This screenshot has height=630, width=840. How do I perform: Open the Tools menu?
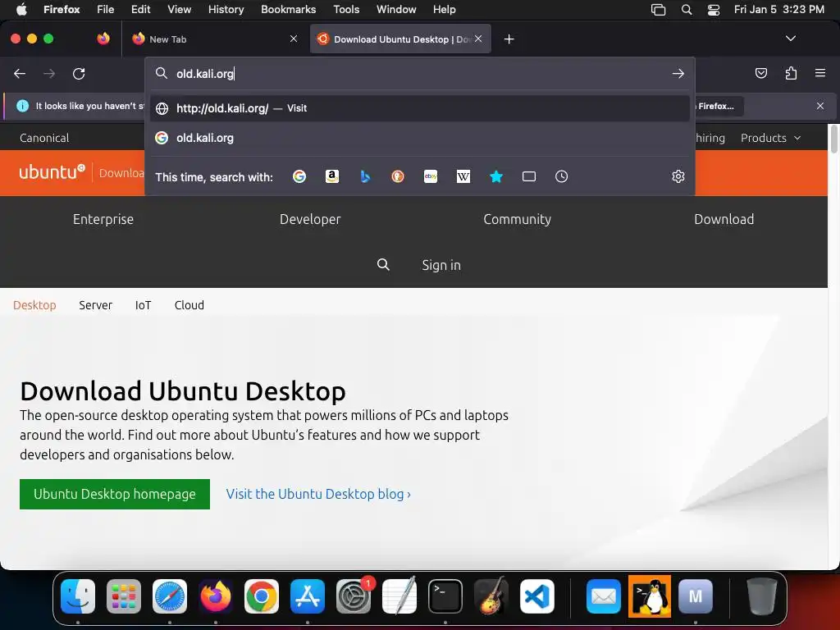coord(346,9)
